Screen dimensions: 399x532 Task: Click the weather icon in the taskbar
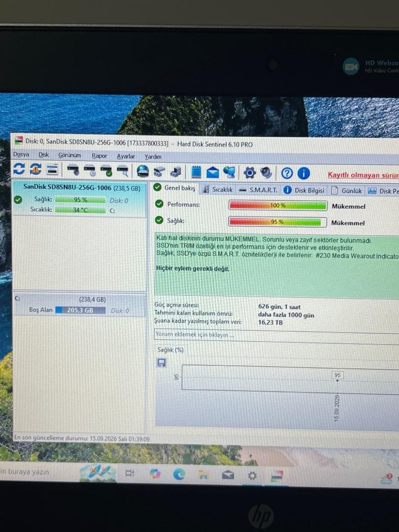point(387,478)
